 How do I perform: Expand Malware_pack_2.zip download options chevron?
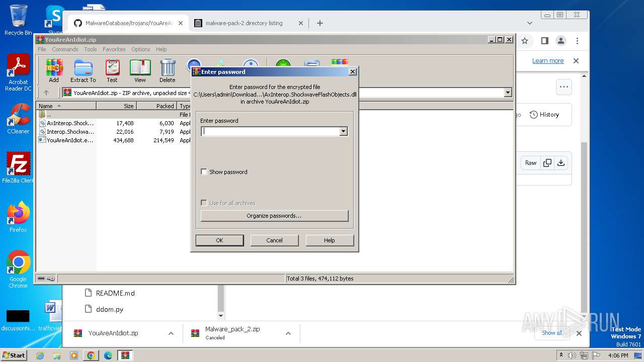[x=288, y=333]
